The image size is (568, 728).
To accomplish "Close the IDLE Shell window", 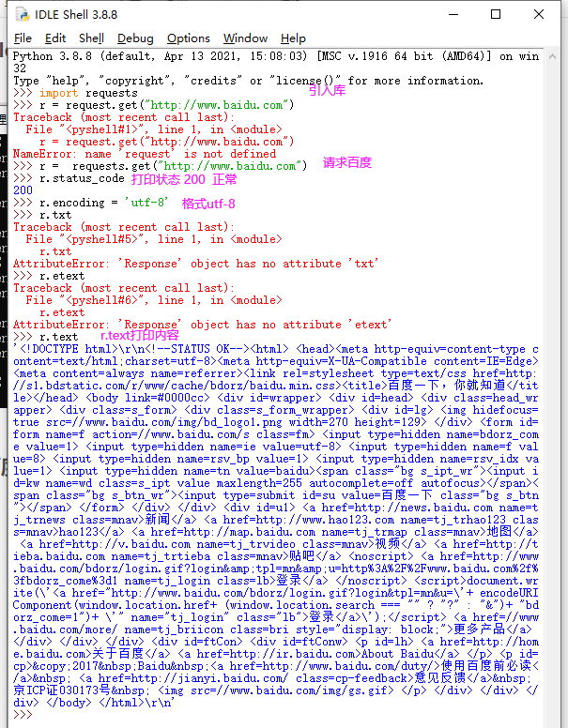I will [x=539, y=14].
